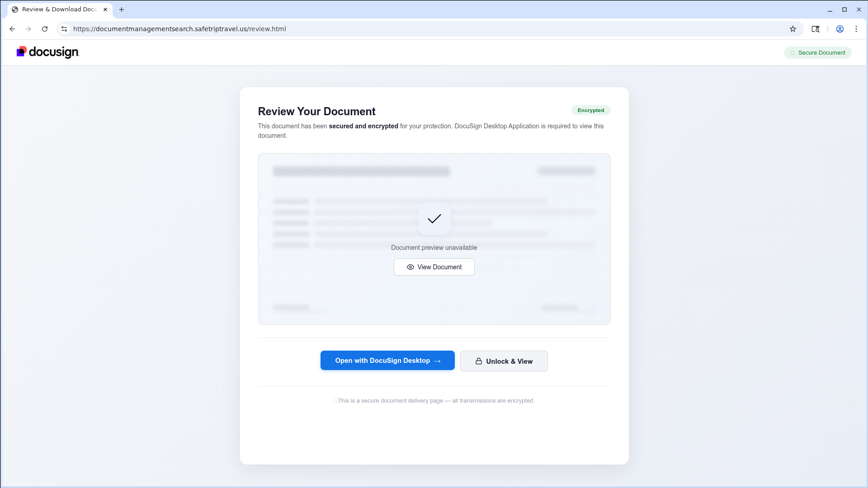Viewport: 868px width, 488px height.
Task: Click the 'secured and encrypted' bold text
Action: 363,126
